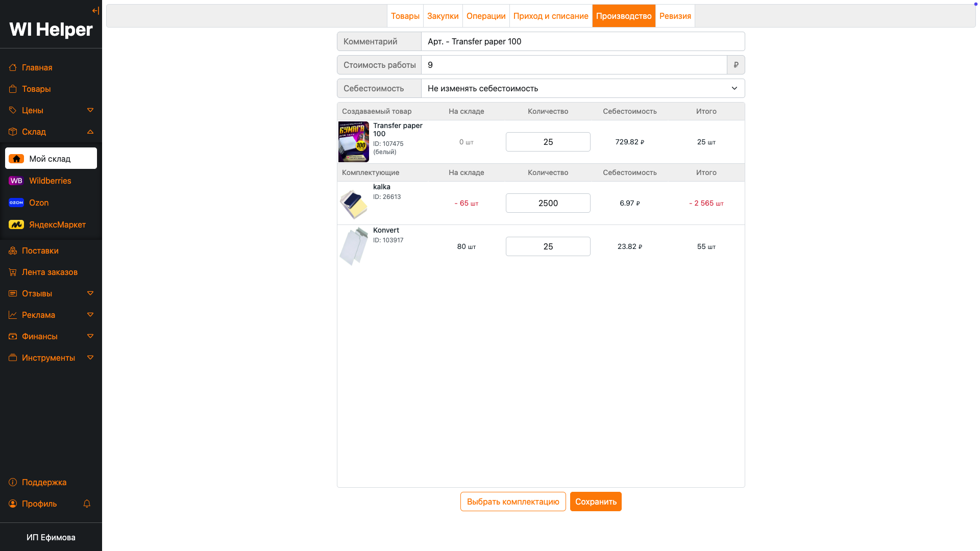
Task: Click the Transfer paper product thumbnail
Action: (354, 142)
